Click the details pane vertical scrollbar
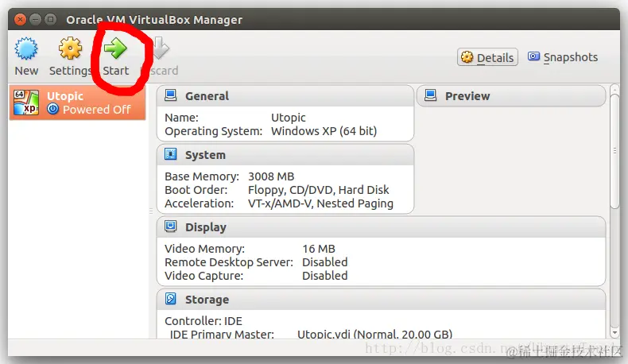Viewport: 628px width, 364px height. pos(614,150)
